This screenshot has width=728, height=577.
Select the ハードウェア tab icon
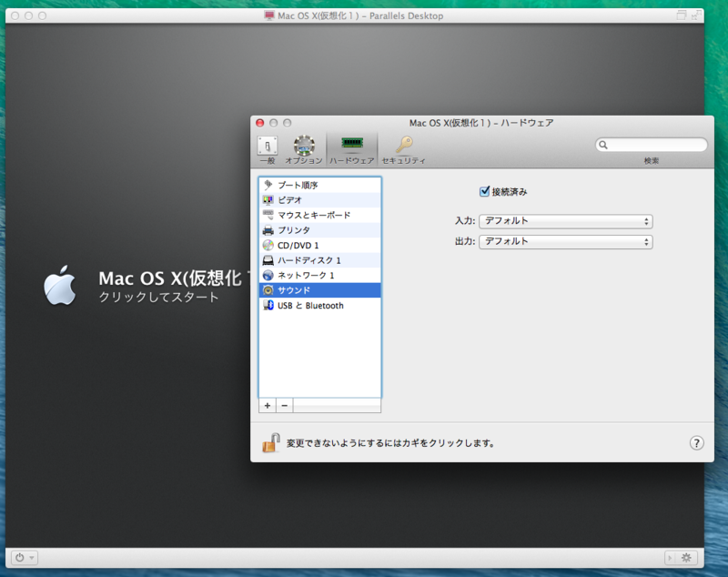(352, 150)
